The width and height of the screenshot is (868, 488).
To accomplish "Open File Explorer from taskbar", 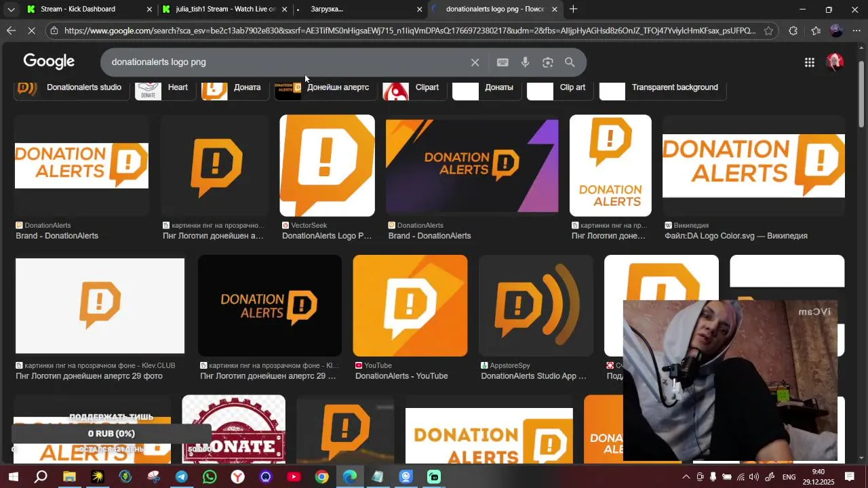I will 69,477.
